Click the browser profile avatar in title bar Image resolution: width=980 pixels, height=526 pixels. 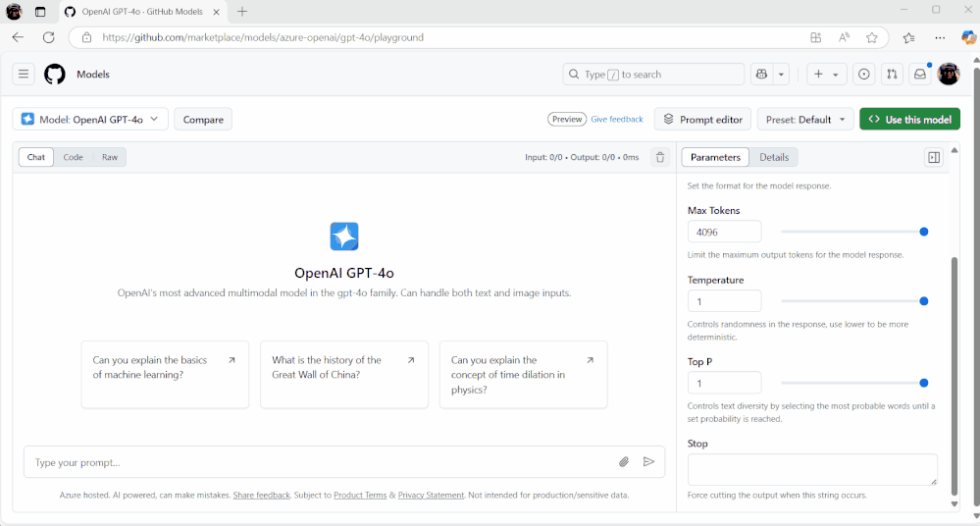[x=14, y=11]
